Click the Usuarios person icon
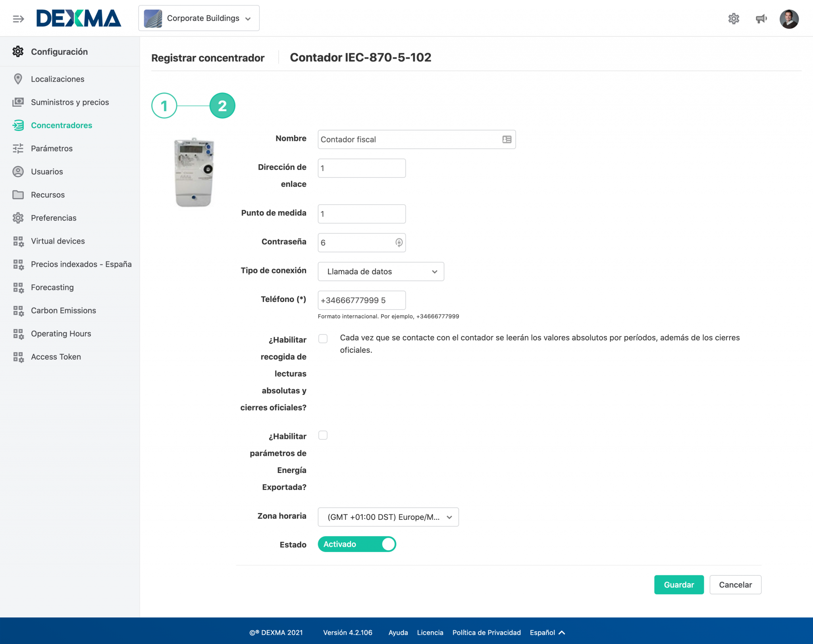813x644 pixels. (18, 171)
